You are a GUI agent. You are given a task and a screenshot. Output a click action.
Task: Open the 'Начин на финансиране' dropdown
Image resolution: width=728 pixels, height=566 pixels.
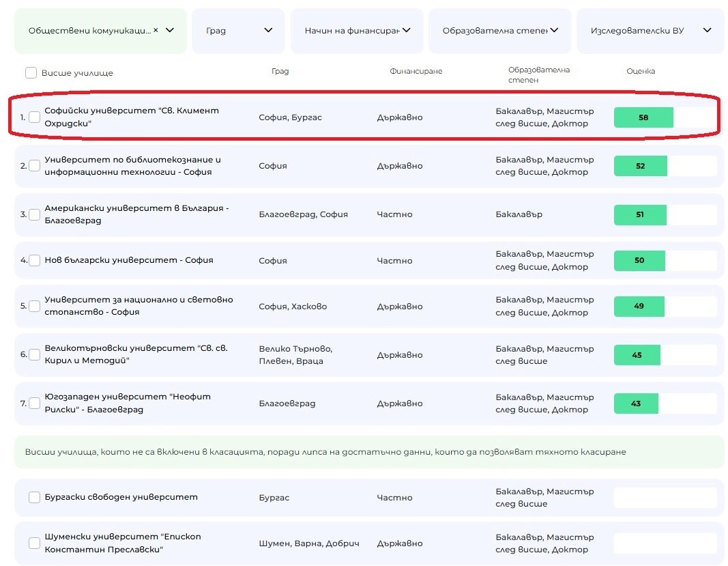point(406,30)
